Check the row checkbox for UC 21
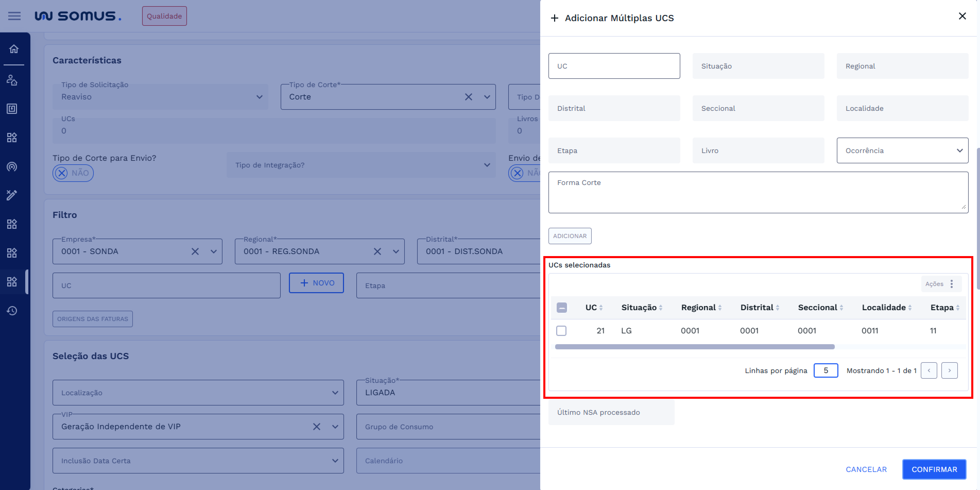Screen dimensions: 980x490 561,331
